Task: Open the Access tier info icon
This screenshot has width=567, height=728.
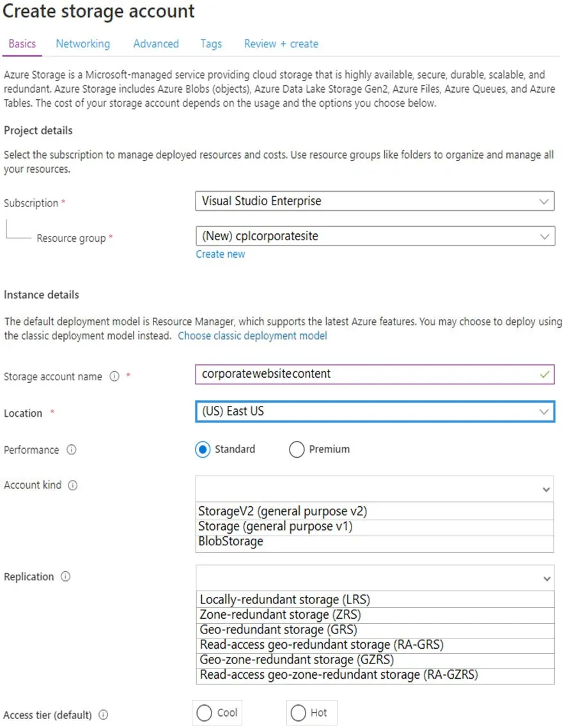Action: pos(104,715)
